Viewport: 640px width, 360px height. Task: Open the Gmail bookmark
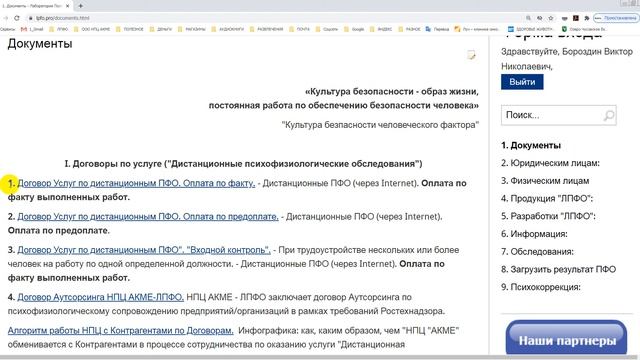tap(32, 29)
